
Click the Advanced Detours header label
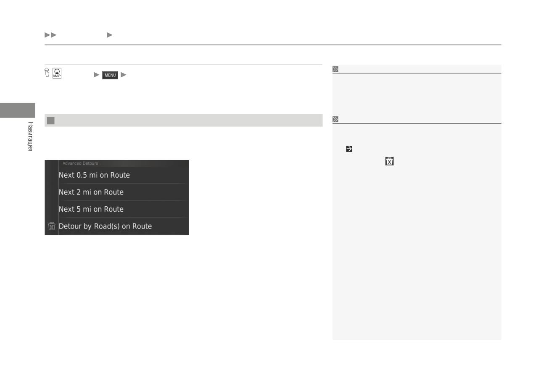80,163
